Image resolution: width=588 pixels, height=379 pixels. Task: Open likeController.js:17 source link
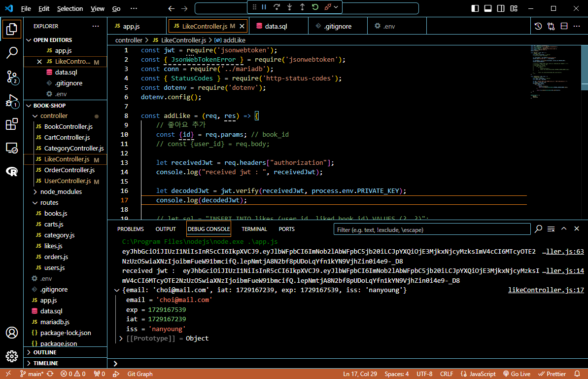(x=546, y=290)
